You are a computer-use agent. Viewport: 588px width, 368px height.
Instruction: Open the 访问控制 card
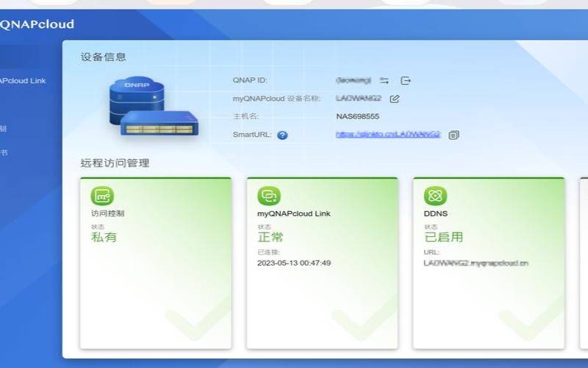pos(156,263)
